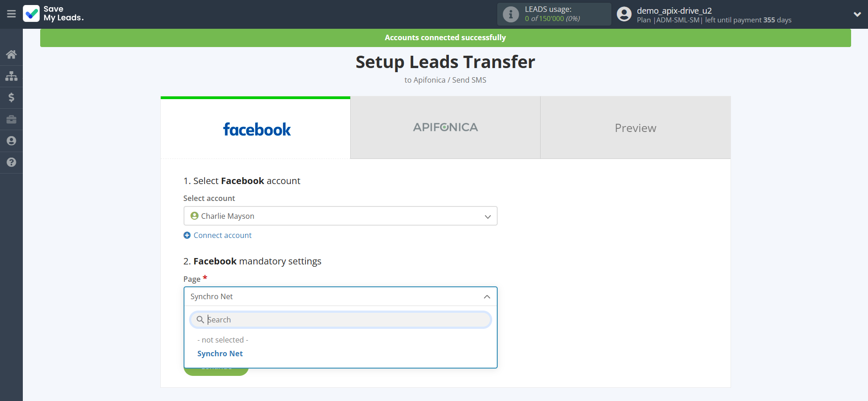This screenshot has height=401, width=868.
Task: Select Synchro Net from the list
Action: coord(220,354)
